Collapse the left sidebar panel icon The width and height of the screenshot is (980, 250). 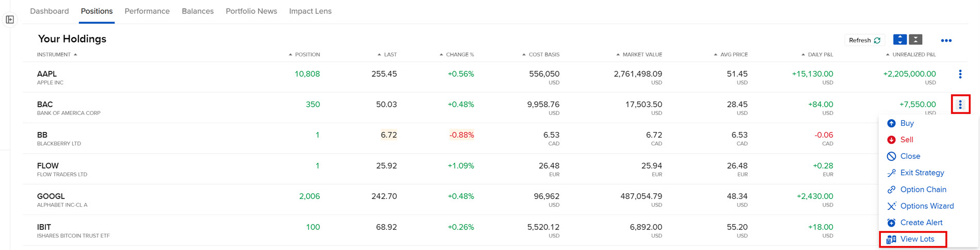[10, 20]
